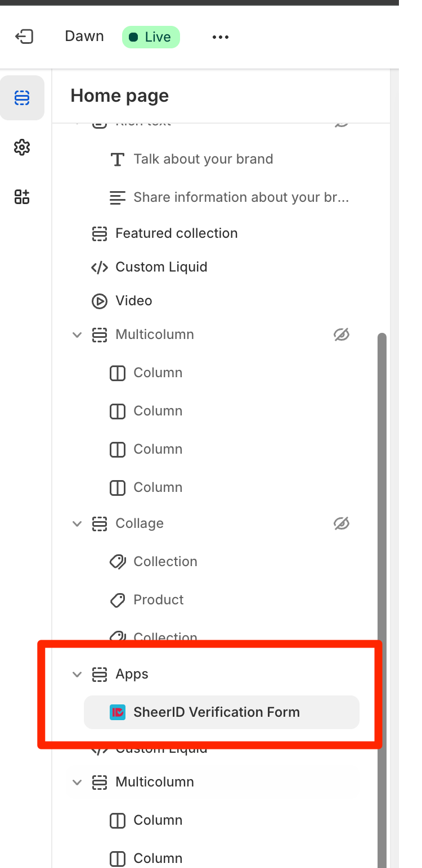Select Talk about your brand heading block
Image resolution: width=422 pixels, height=868 pixels.
tap(203, 159)
